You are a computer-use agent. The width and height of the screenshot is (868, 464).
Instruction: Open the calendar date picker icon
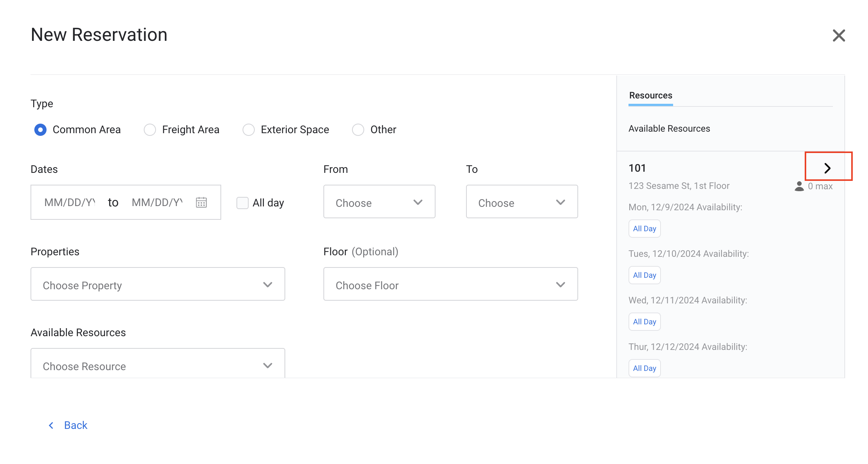(201, 202)
